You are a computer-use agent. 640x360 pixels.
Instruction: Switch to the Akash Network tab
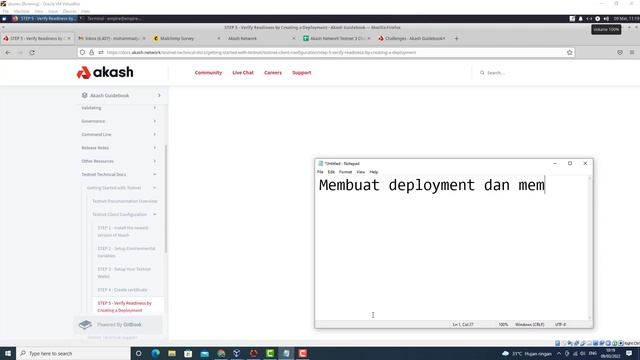click(261, 38)
